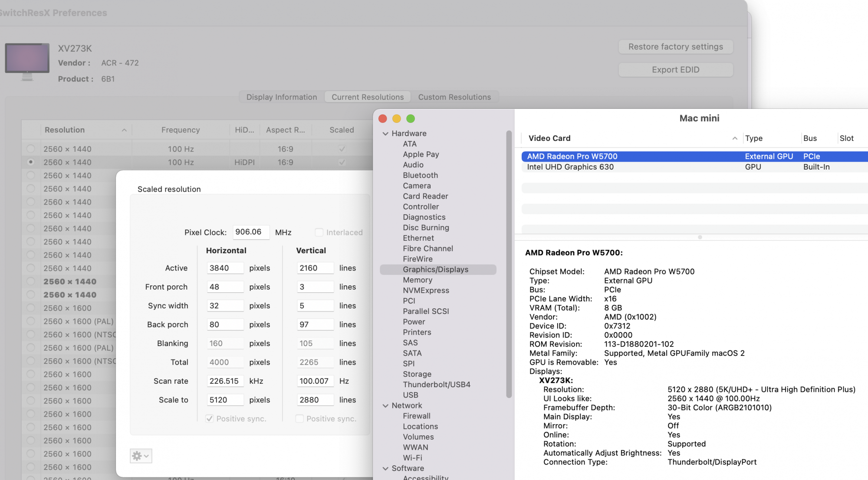Click the yellow minimize window button
Image resolution: width=868 pixels, height=480 pixels.
[397, 119]
